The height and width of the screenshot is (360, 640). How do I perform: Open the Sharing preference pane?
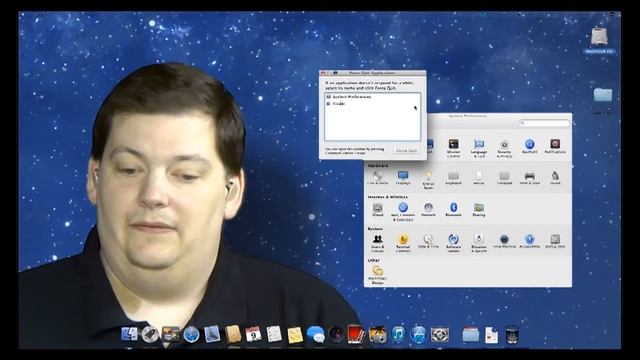[x=479, y=209]
